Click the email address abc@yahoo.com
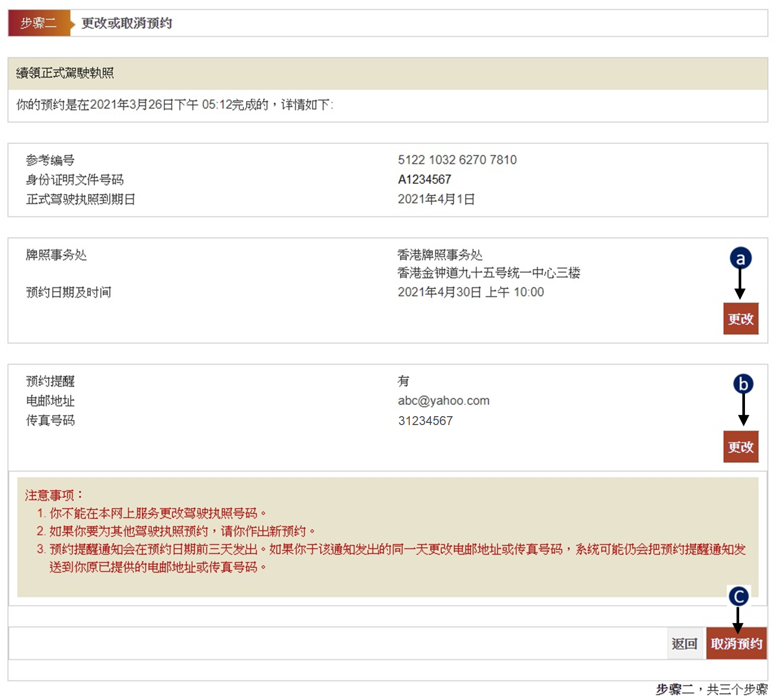This screenshot has width=775, height=700. click(443, 401)
